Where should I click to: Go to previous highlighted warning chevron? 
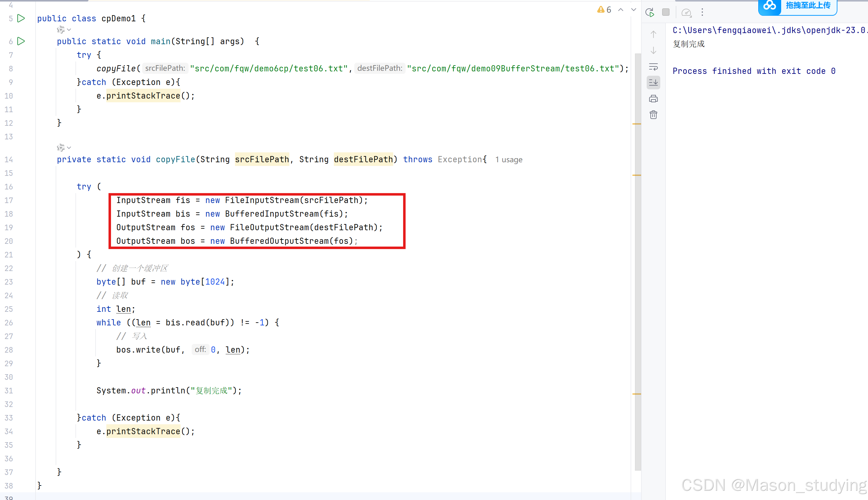coord(621,10)
